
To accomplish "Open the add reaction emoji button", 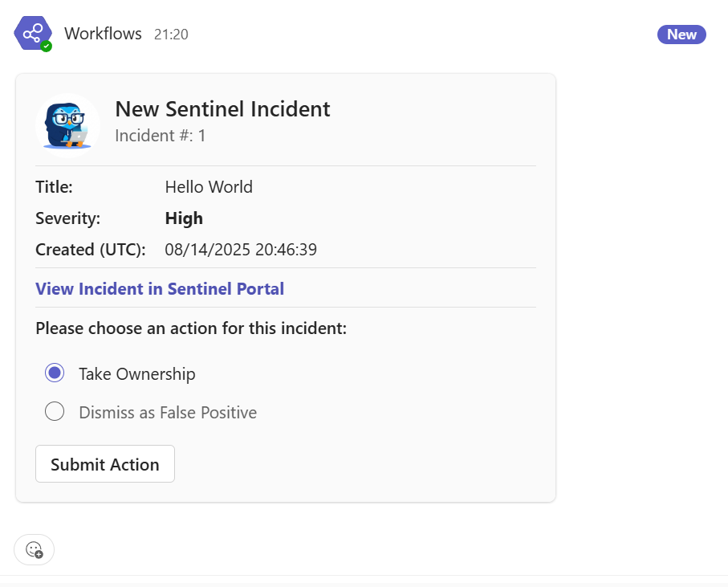I will point(34,550).
